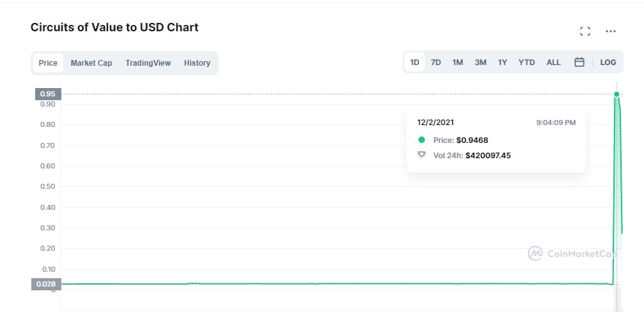
Task: Click the 0.028 low price label
Action: [46, 284]
